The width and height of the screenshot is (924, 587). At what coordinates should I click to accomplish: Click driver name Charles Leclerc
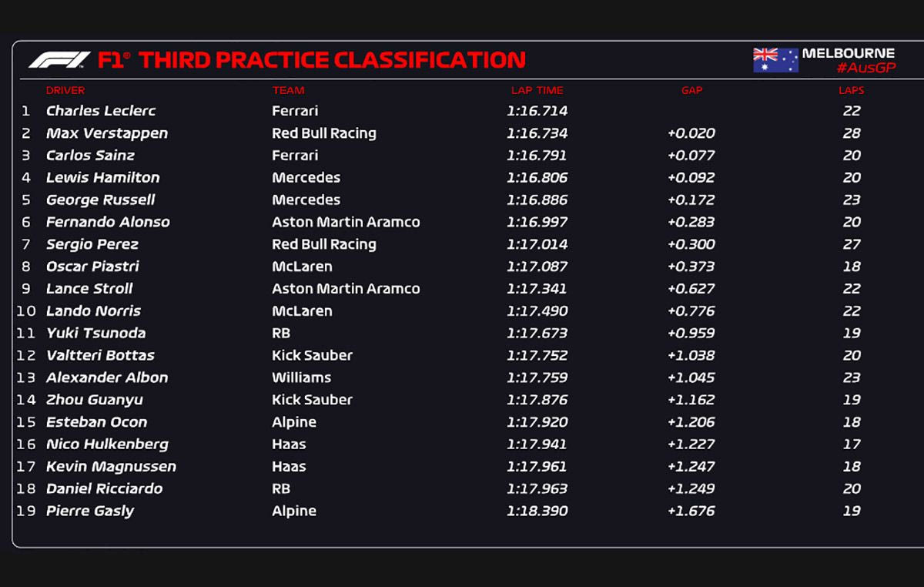(x=101, y=111)
